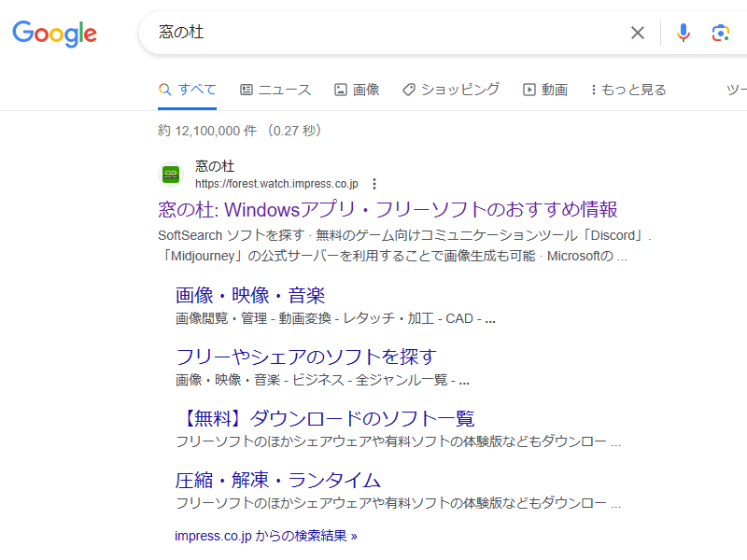Switch to the ニュース results tab
The height and width of the screenshot is (560, 747).
coord(276,89)
